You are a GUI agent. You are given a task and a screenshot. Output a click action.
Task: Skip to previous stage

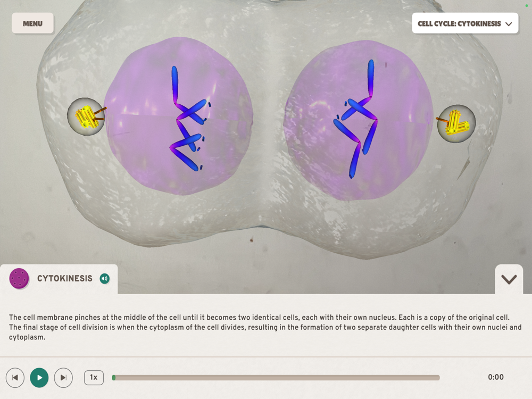click(x=15, y=378)
